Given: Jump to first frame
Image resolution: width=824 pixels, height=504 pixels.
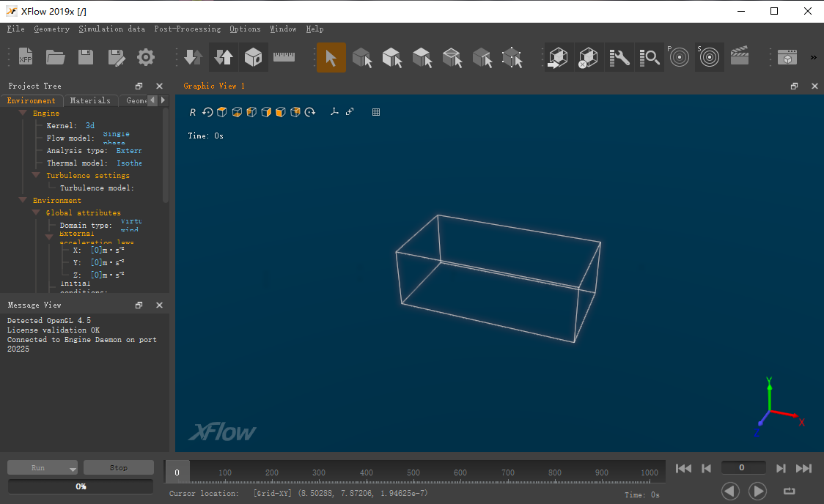Looking at the screenshot, I should pyautogui.click(x=683, y=468).
